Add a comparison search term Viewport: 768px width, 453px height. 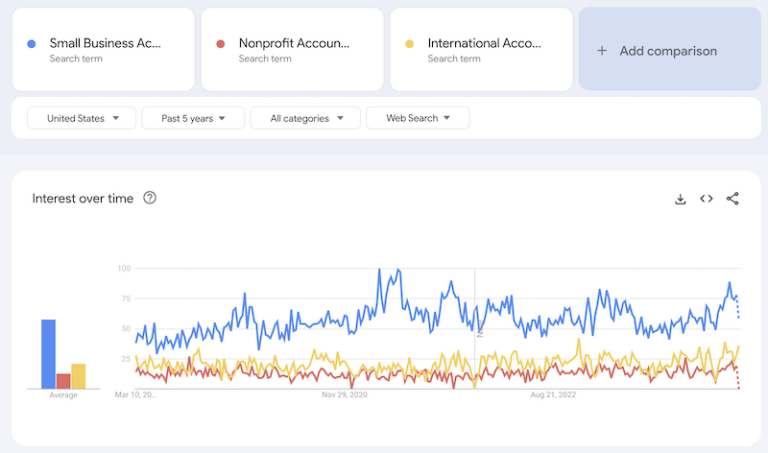[668, 51]
